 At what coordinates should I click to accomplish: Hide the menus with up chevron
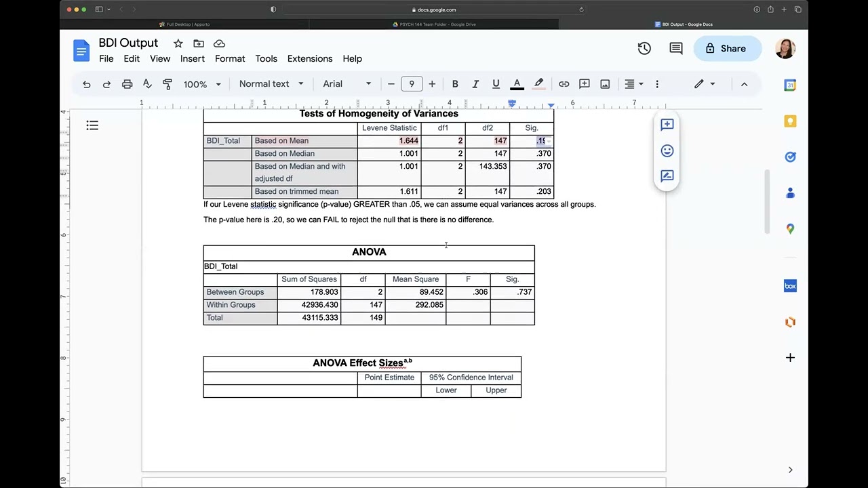point(744,84)
